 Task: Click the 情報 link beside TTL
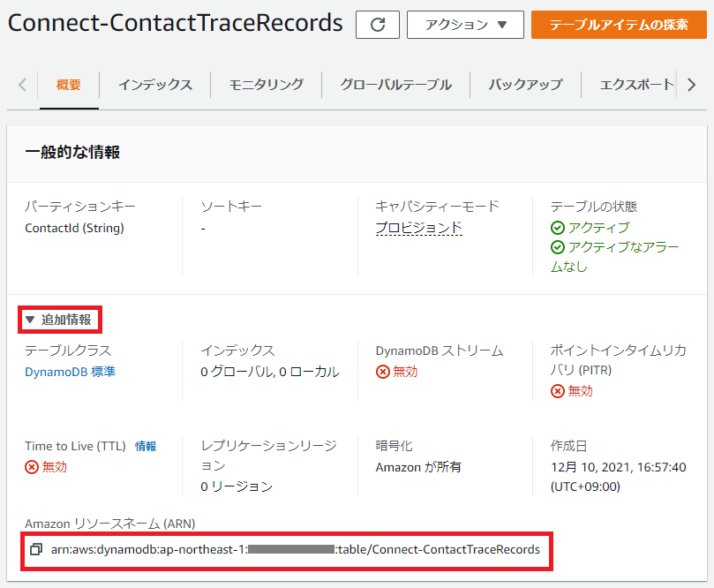pyautogui.click(x=146, y=446)
